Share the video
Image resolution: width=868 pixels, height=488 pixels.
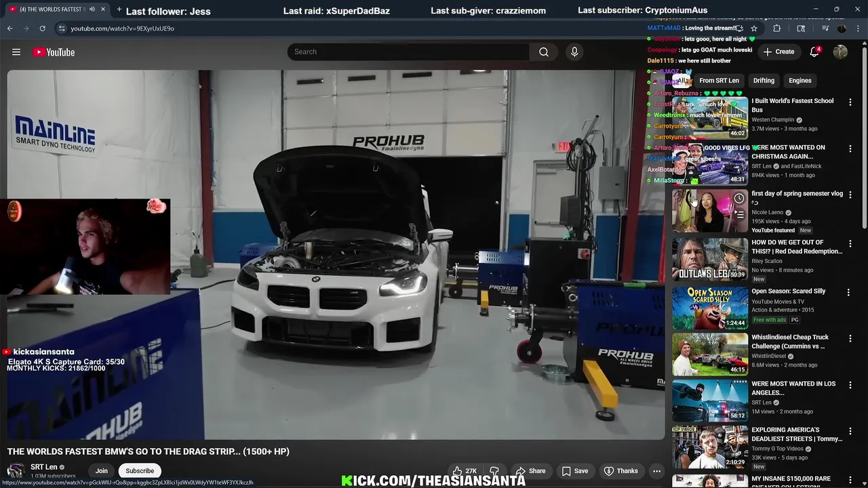click(530, 471)
